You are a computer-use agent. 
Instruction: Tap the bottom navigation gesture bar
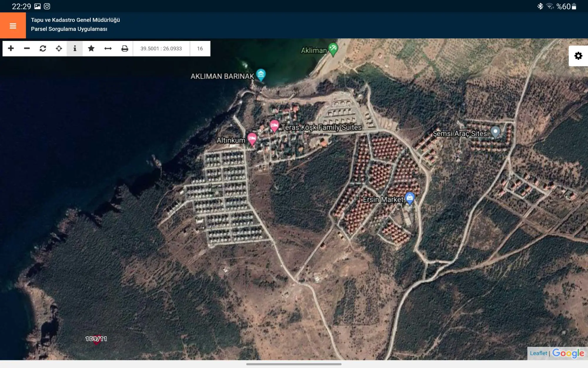[x=294, y=364]
